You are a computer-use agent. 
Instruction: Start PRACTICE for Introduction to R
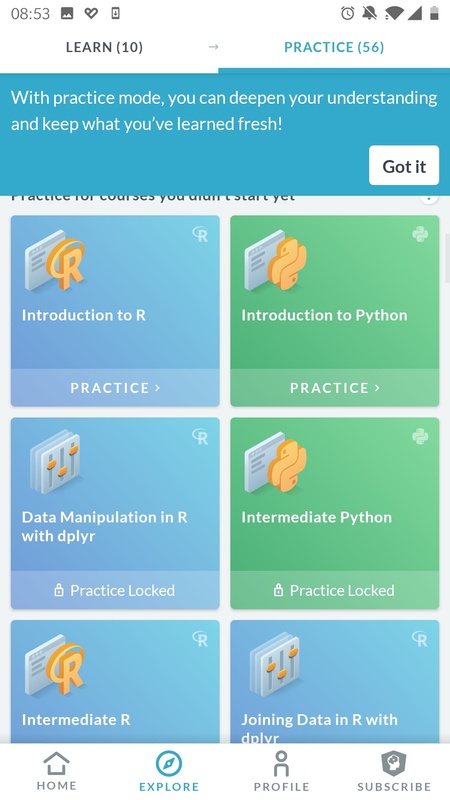115,388
